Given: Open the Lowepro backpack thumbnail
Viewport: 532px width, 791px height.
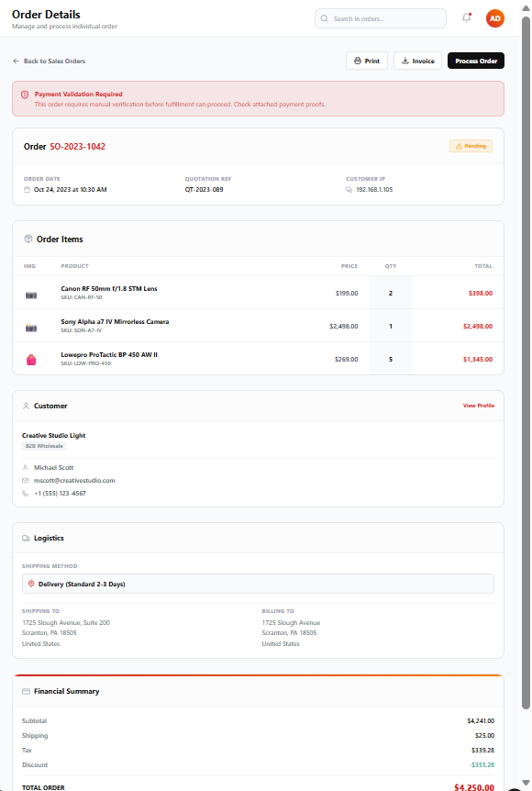Looking at the screenshot, I should [31, 360].
